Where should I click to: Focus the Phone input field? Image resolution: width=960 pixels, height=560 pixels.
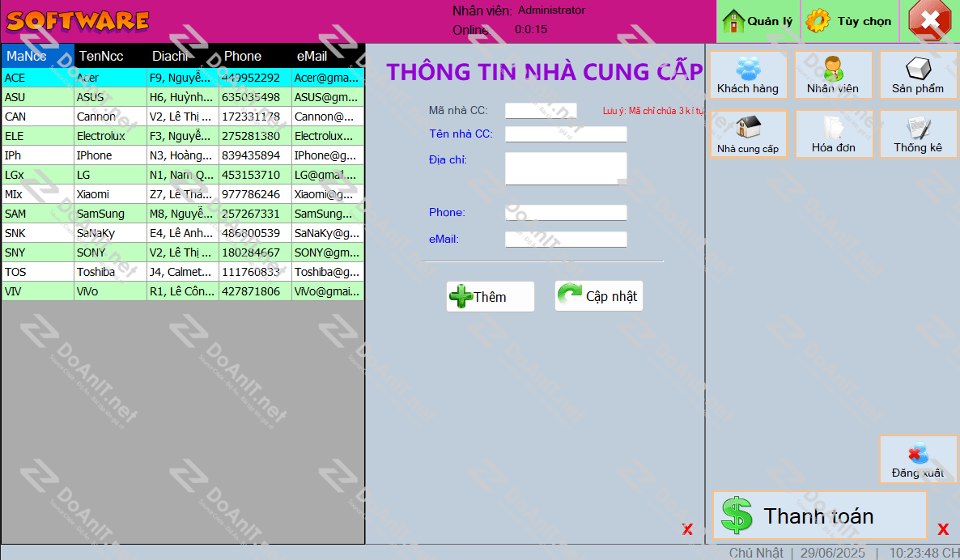click(x=566, y=212)
